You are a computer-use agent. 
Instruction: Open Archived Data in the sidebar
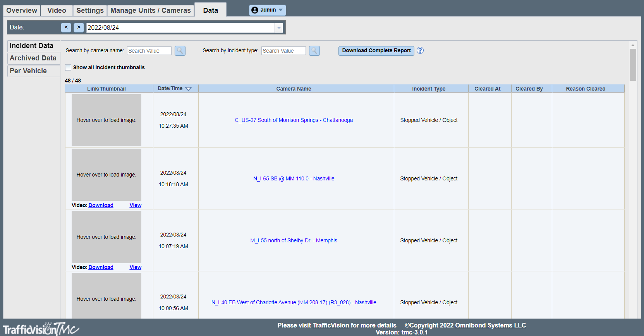pos(34,58)
